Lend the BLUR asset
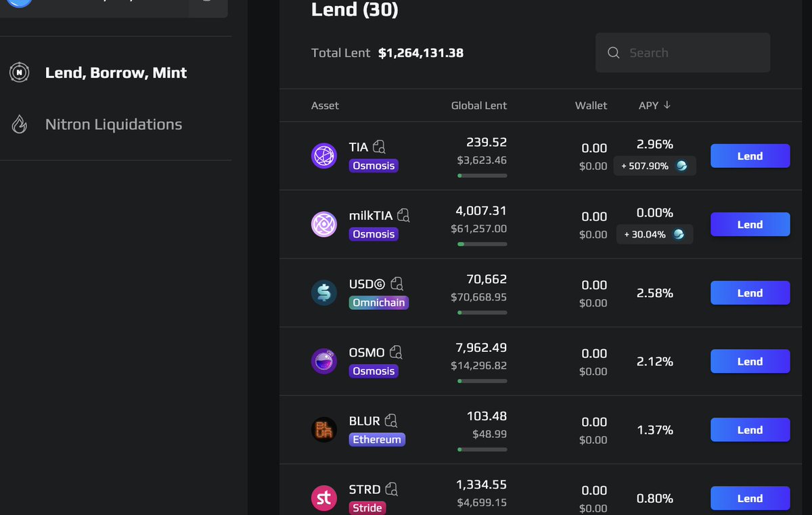Screen dimensions: 812x515 750,430
